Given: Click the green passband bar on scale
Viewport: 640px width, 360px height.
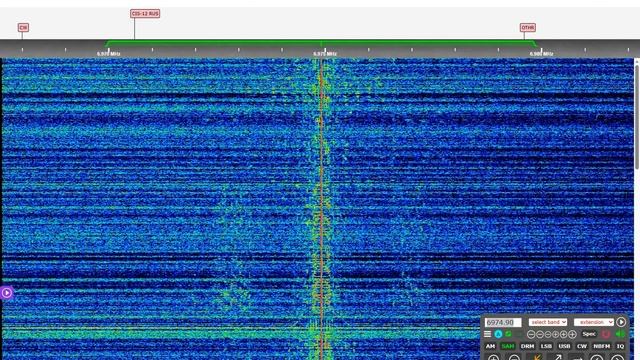Looking at the screenshot, I should [x=321, y=42].
